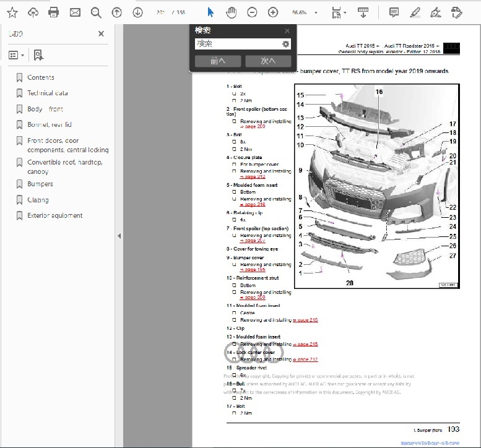Go to next page down-arrow icon

[137, 12]
